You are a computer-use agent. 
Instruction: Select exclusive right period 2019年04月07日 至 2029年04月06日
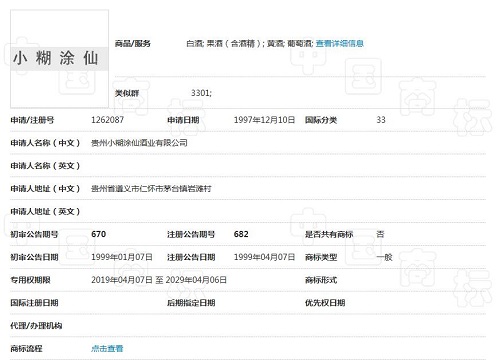click(159, 280)
